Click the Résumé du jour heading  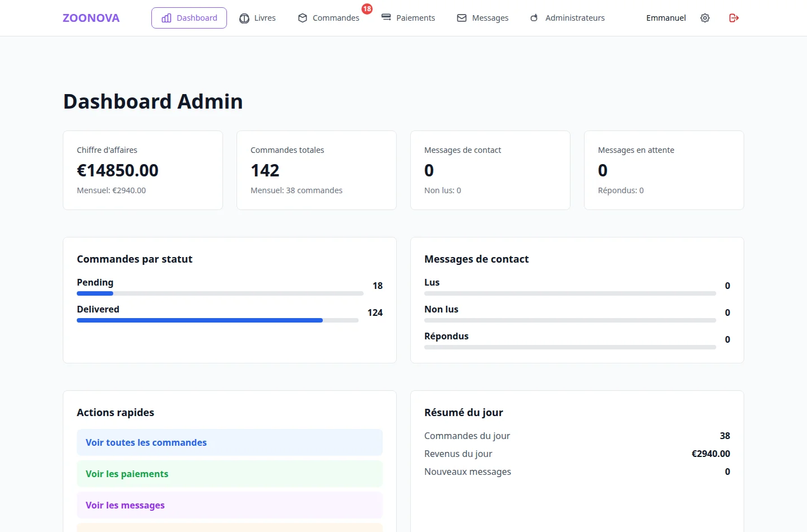pos(463,413)
